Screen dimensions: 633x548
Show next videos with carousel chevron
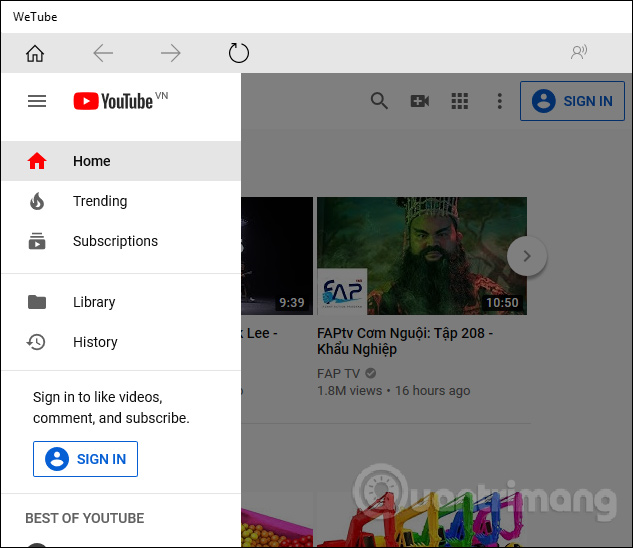click(527, 256)
